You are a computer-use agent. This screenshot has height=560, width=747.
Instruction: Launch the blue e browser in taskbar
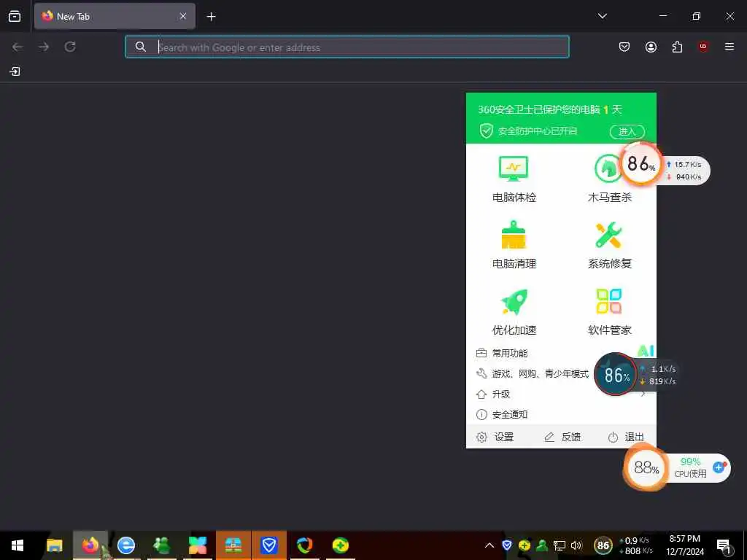tap(125, 545)
